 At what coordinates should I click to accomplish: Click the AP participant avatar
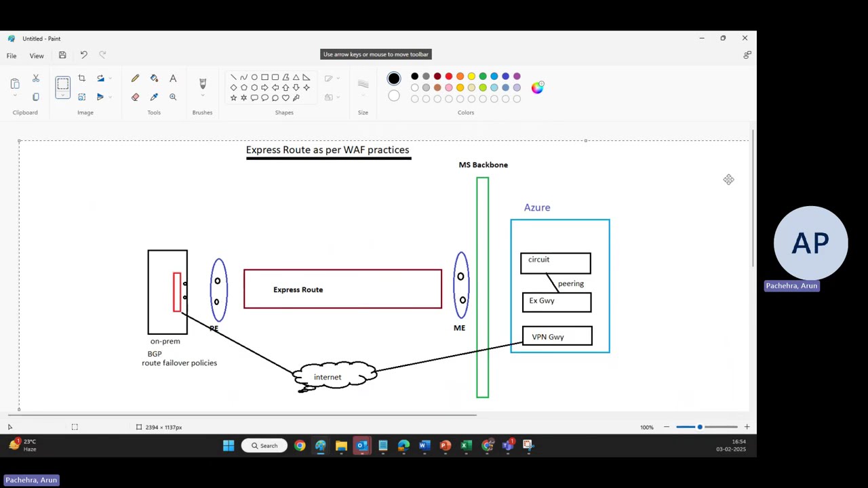[810, 243]
